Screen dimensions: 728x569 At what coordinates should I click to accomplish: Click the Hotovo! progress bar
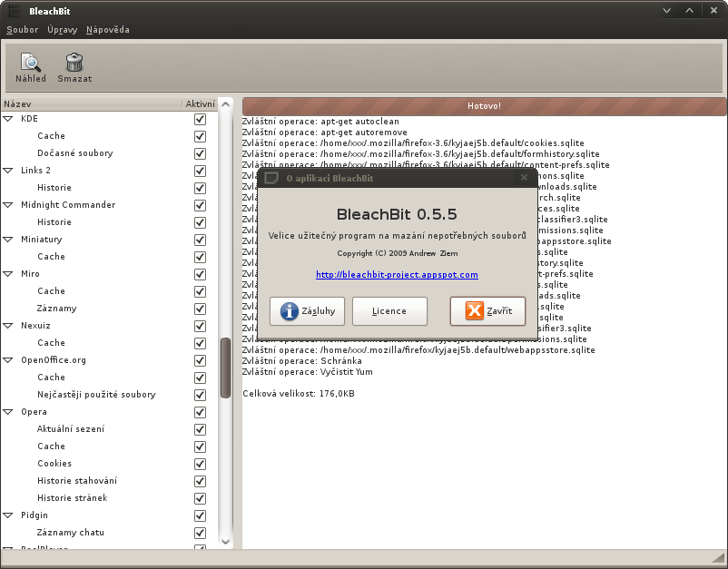tap(484, 106)
